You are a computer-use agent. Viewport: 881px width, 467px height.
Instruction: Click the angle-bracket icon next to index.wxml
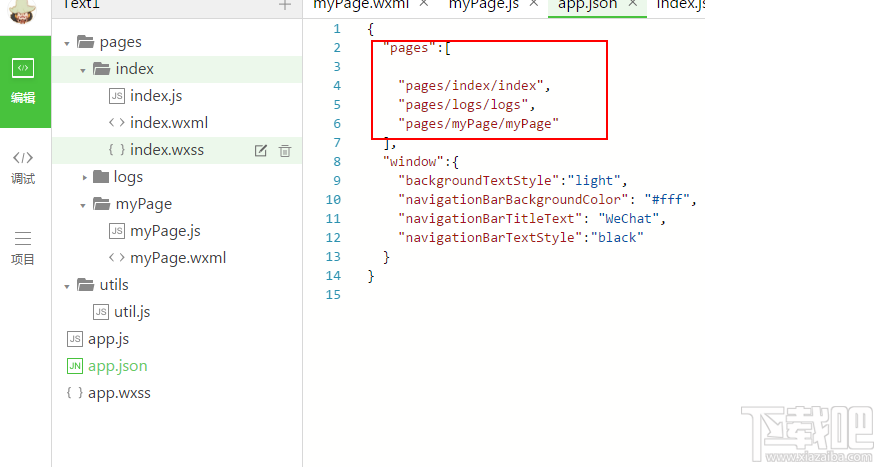click(x=116, y=122)
